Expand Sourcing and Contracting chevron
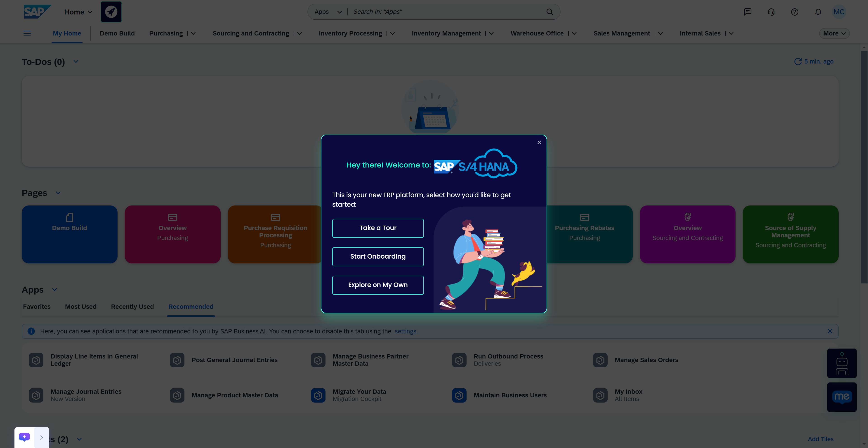Viewport: 868px width, 448px height. (x=300, y=33)
